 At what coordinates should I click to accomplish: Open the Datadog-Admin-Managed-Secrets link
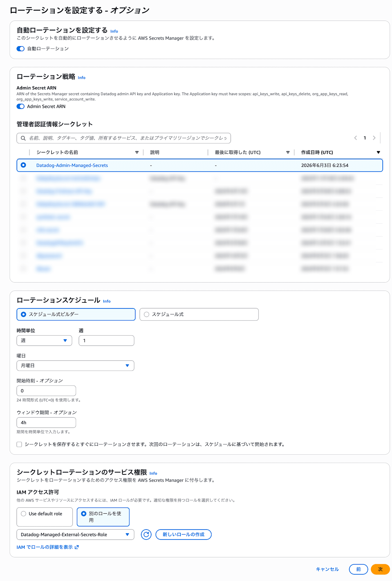coord(72,165)
